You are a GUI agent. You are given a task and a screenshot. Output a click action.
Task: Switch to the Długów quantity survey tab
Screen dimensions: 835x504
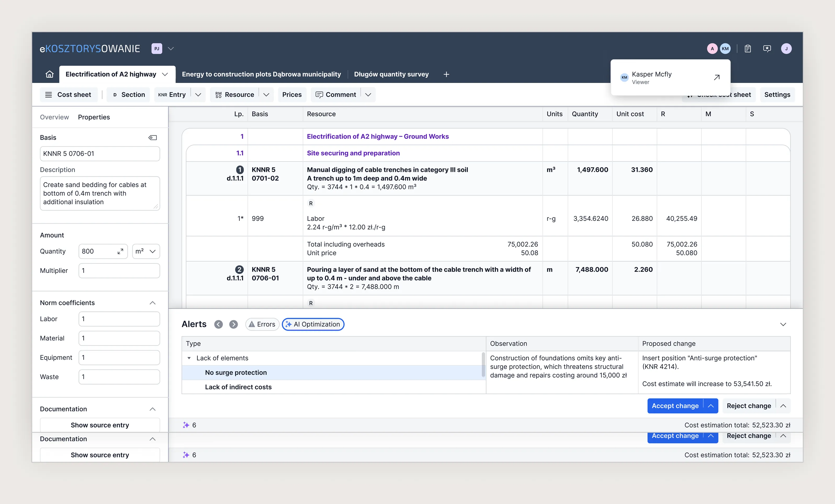click(x=391, y=74)
